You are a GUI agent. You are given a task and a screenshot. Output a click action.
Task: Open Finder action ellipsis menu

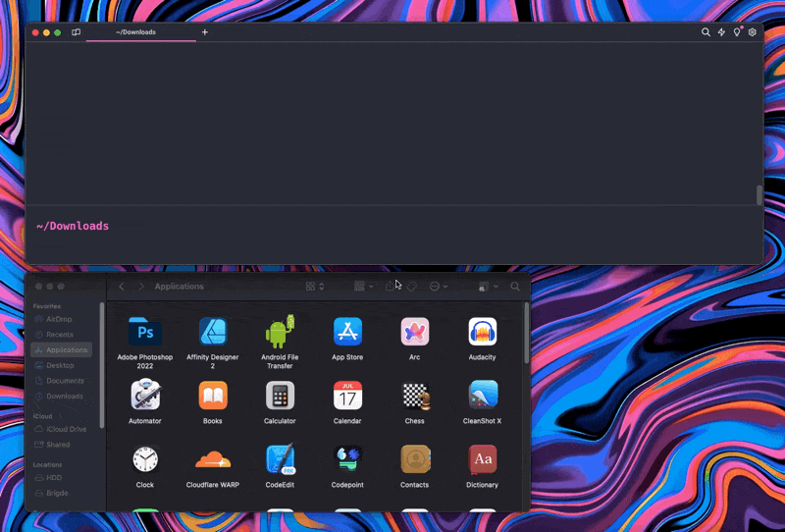click(x=438, y=287)
